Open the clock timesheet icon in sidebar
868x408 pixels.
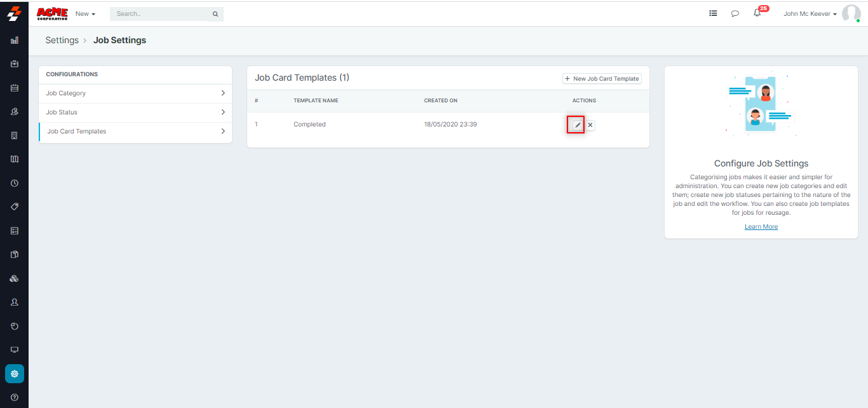15,183
